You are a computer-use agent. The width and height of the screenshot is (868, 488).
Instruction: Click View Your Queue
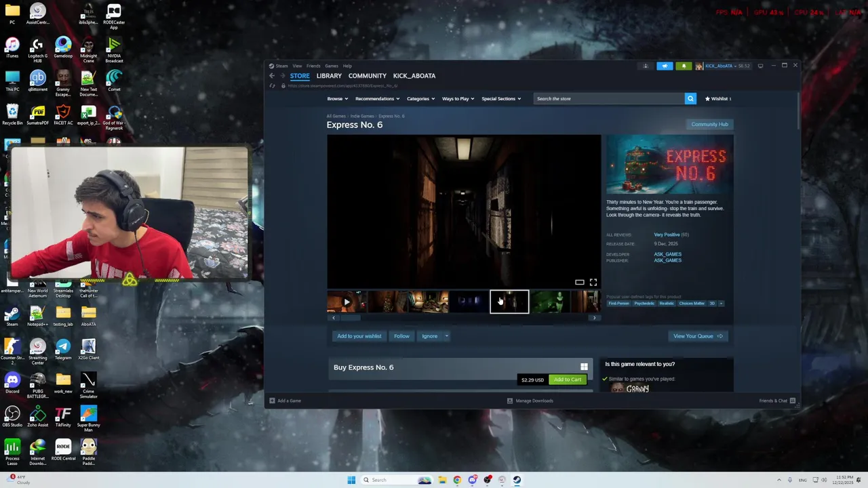pos(698,336)
